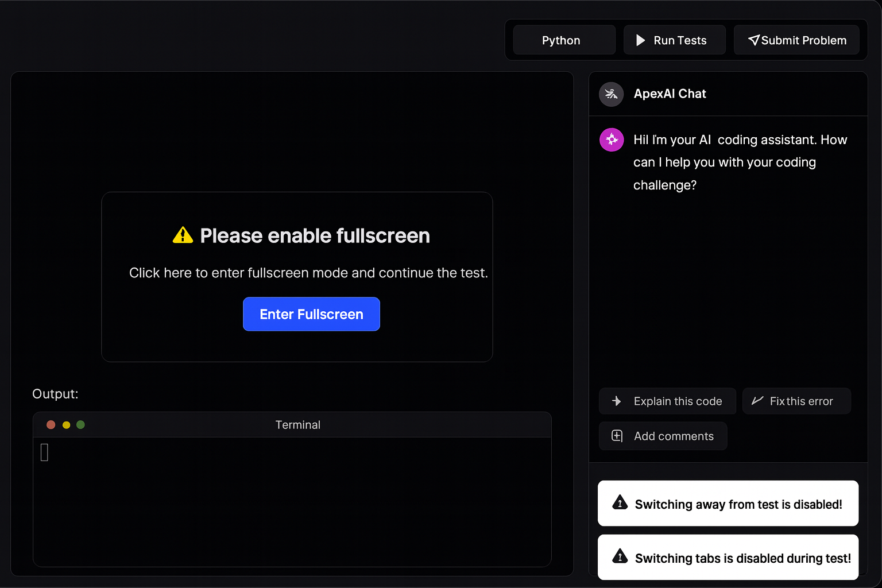Choose the Fix this error suggestion
882x588 pixels.
click(x=796, y=401)
